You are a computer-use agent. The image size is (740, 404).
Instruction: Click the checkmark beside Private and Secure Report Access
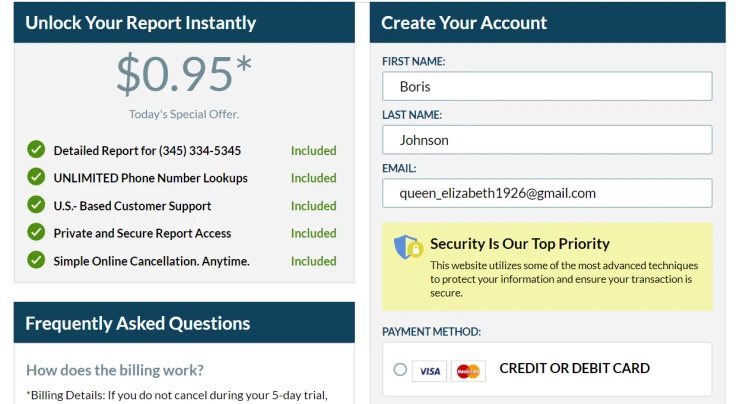(x=36, y=232)
